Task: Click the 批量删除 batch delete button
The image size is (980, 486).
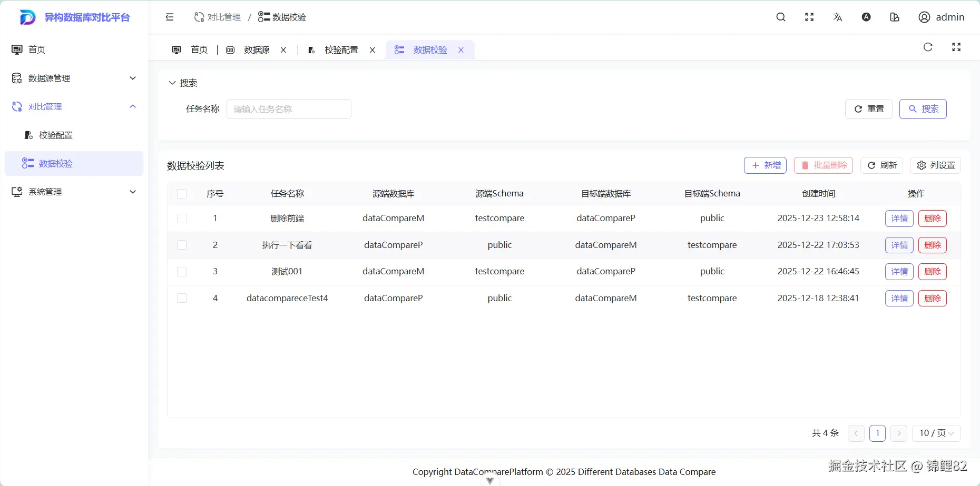Action: pyautogui.click(x=824, y=165)
